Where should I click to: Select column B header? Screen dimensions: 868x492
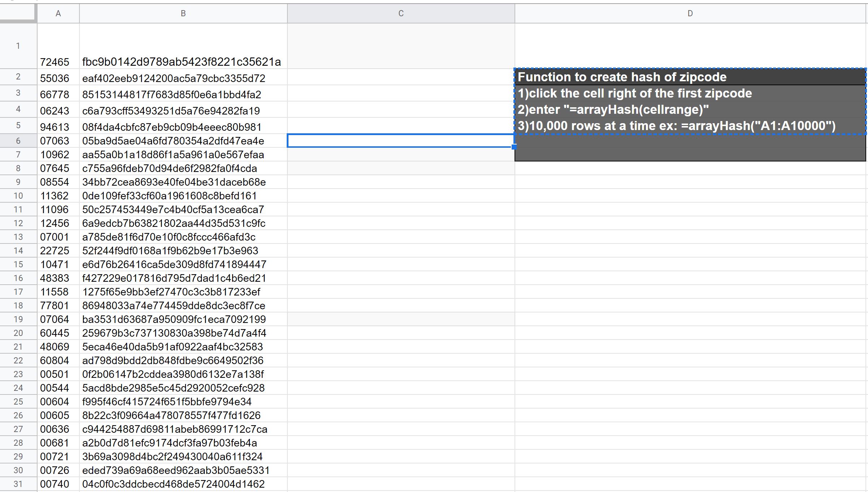tap(183, 13)
